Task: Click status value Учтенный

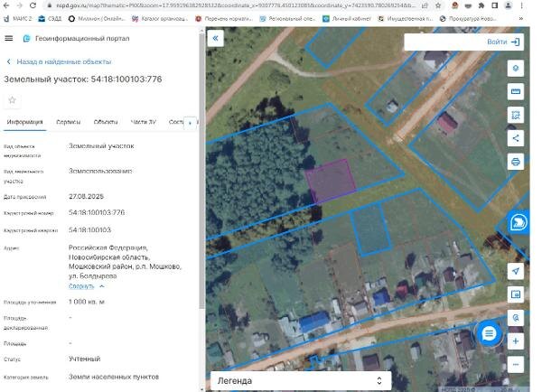Action: click(x=84, y=359)
